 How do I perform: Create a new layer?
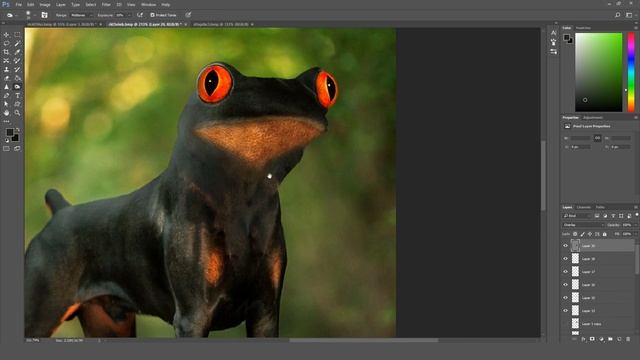click(619, 339)
